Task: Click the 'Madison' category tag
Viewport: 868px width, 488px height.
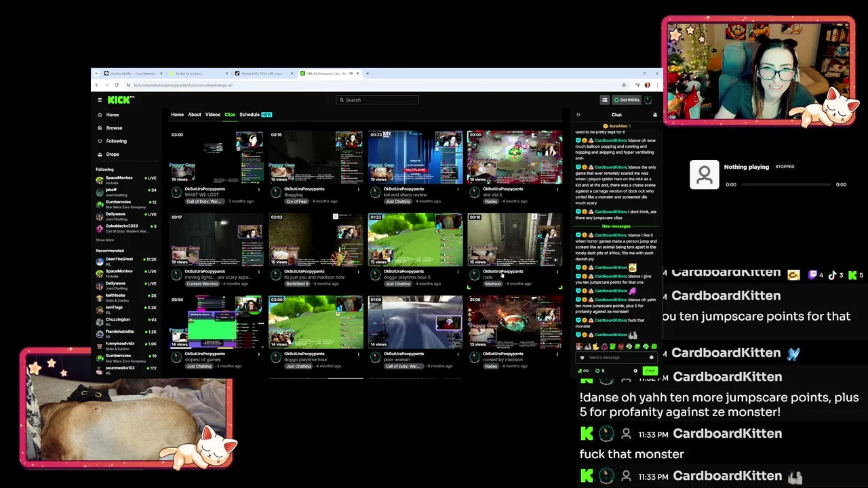Action: click(492, 284)
